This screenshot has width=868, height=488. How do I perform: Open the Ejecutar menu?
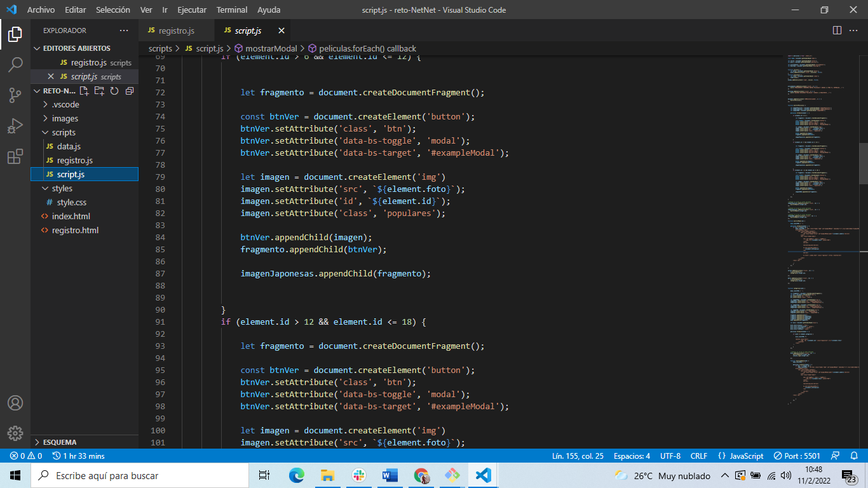pos(192,10)
